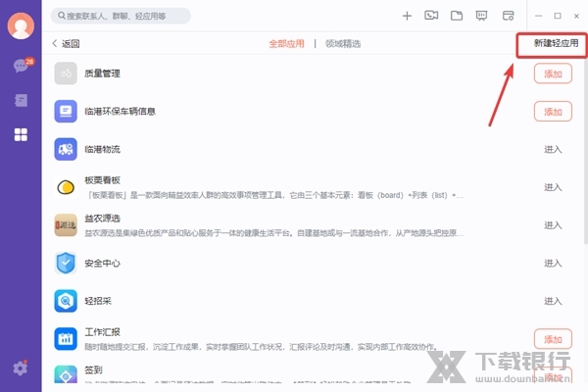The height and width of the screenshot is (392, 588).
Task: Click the 工作汇报 calendar icon
Action: [x=66, y=338]
